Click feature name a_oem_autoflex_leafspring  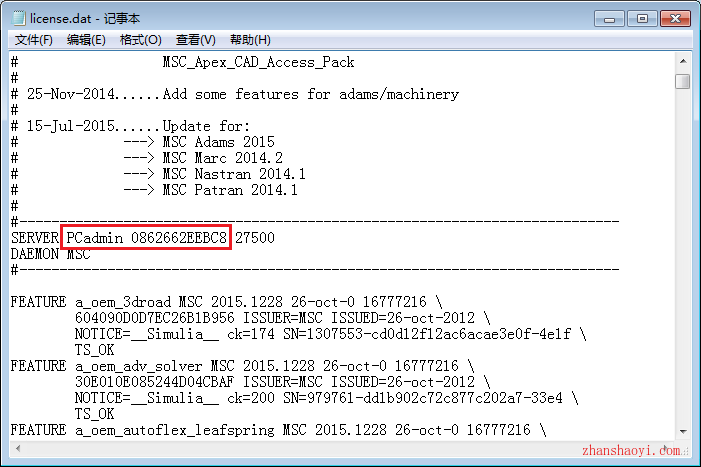click(175, 430)
